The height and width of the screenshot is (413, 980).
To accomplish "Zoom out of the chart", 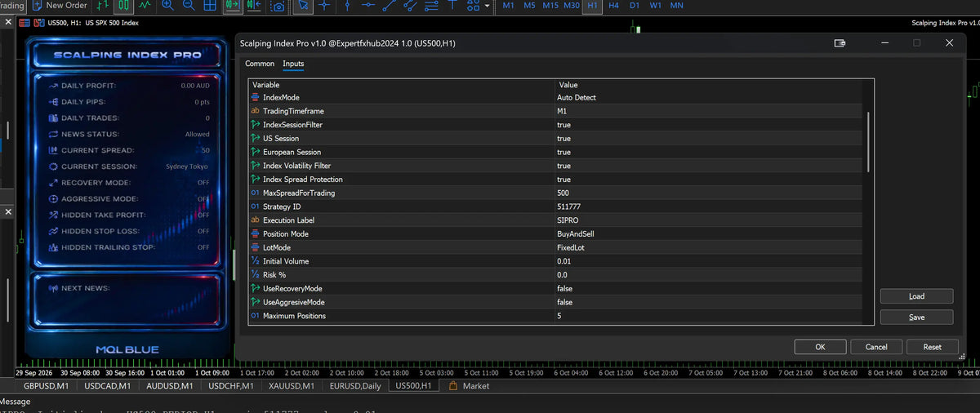I will coord(189,5).
